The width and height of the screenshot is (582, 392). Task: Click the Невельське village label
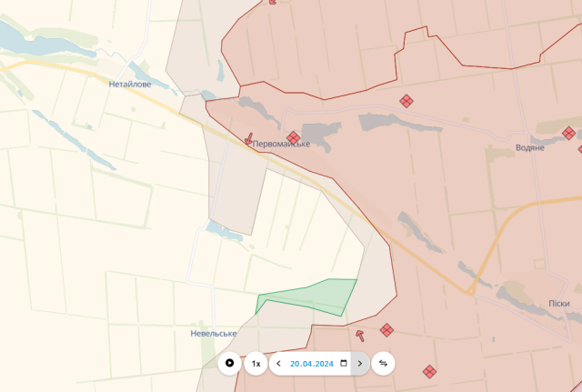click(214, 334)
